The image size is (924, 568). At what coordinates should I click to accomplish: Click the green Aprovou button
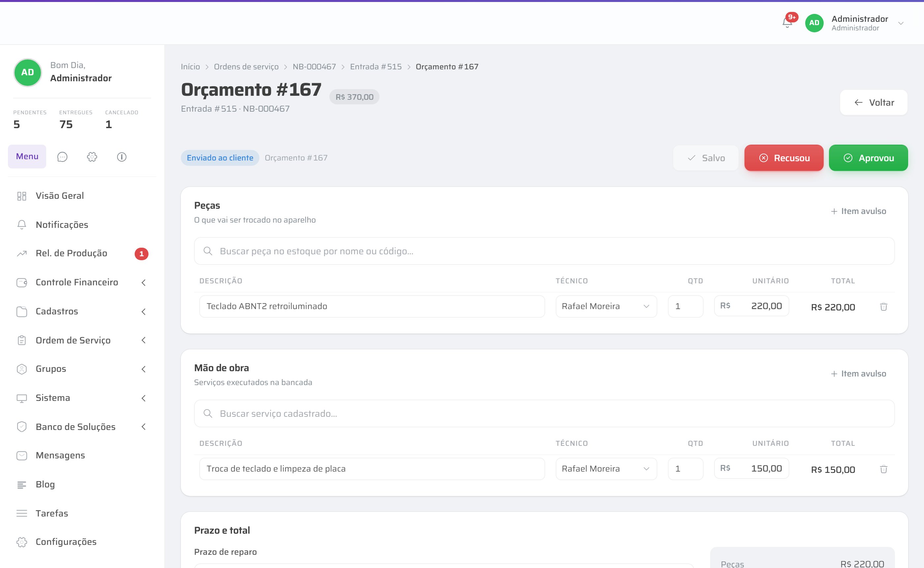pyautogui.click(x=868, y=158)
